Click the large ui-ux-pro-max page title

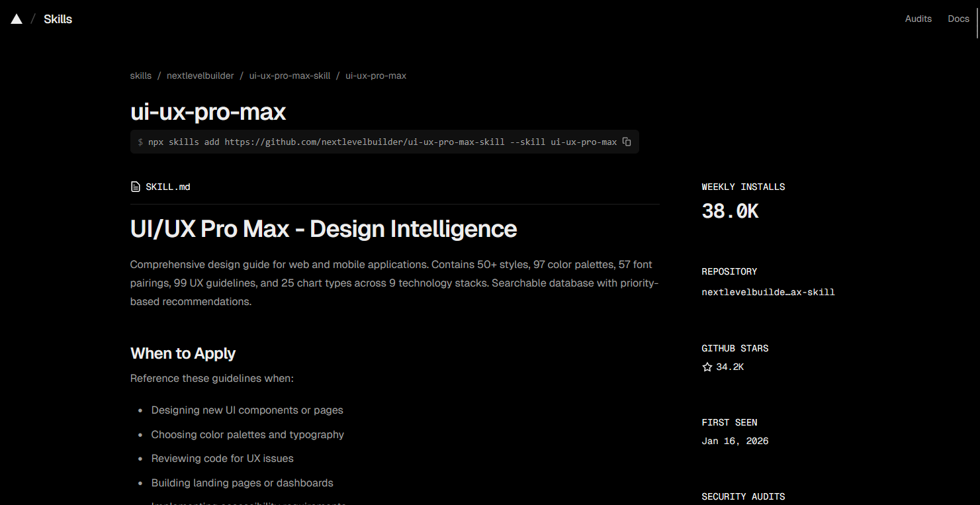pos(208,112)
